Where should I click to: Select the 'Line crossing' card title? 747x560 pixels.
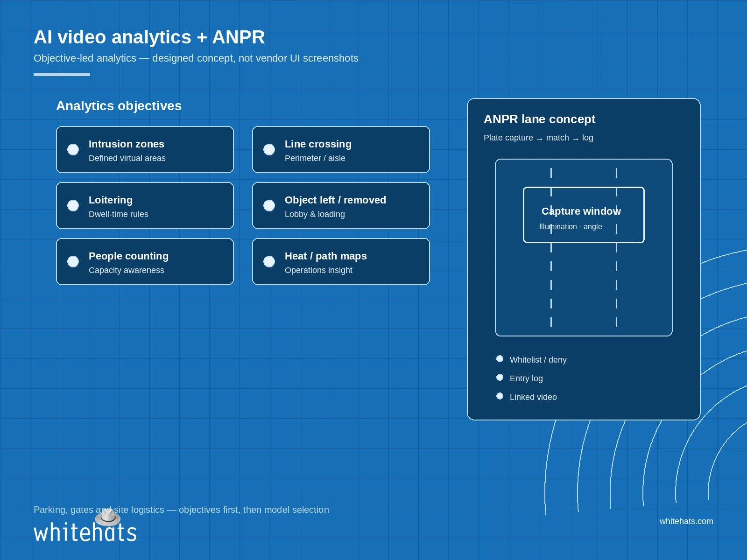tap(318, 144)
